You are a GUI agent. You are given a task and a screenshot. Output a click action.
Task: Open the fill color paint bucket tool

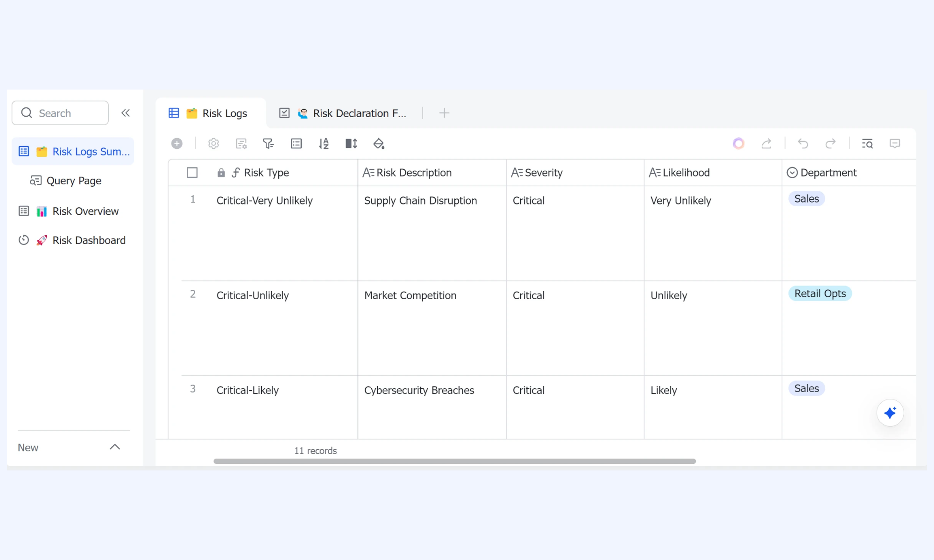[x=379, y=143]
